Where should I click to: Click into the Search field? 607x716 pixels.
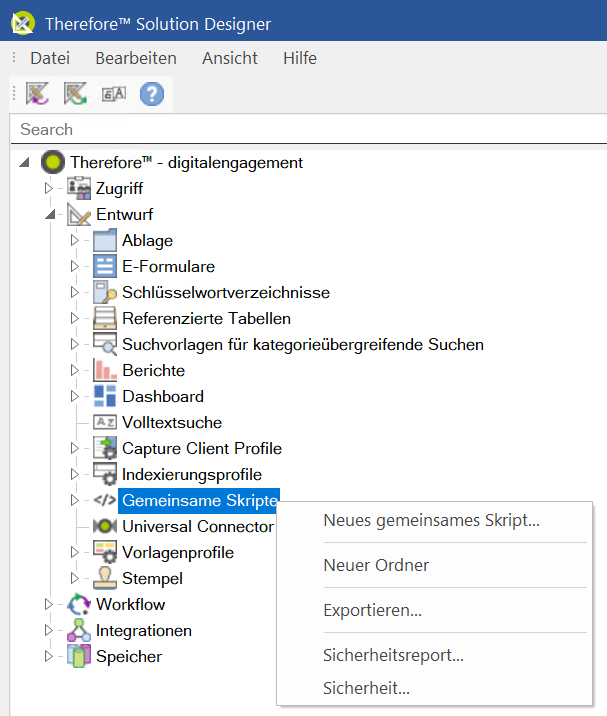(x=309, y=129)
